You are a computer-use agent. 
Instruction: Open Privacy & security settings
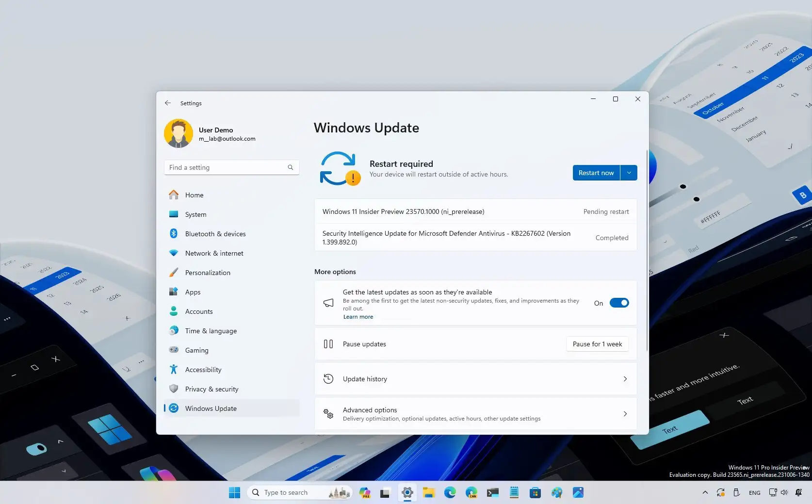click(211, 389)
